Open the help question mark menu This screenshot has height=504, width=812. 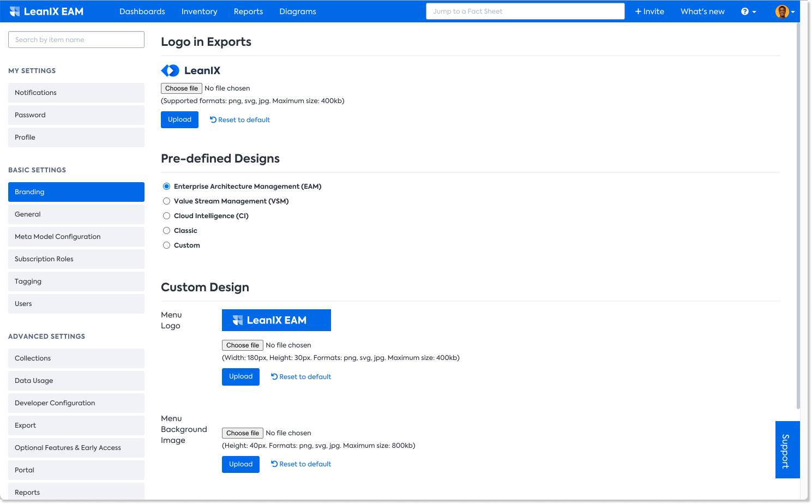click(x=748, y=11)
